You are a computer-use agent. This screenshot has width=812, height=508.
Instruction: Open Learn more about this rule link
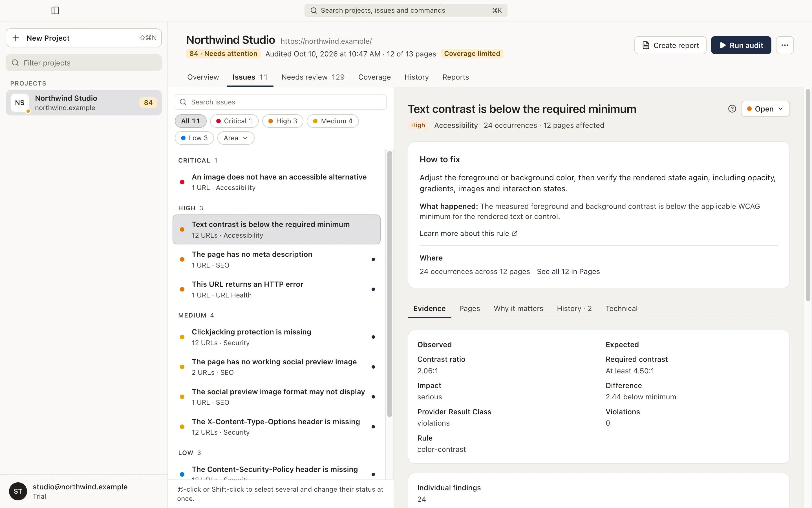tap(468, 233)
